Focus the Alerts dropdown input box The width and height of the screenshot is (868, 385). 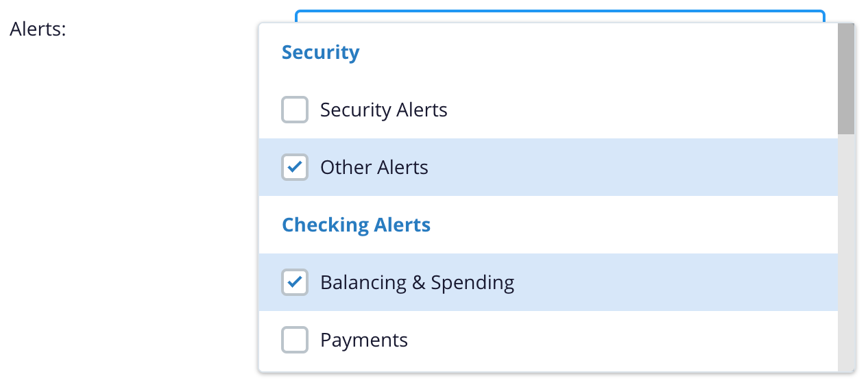pyautogui.click(x=559, y=16)
